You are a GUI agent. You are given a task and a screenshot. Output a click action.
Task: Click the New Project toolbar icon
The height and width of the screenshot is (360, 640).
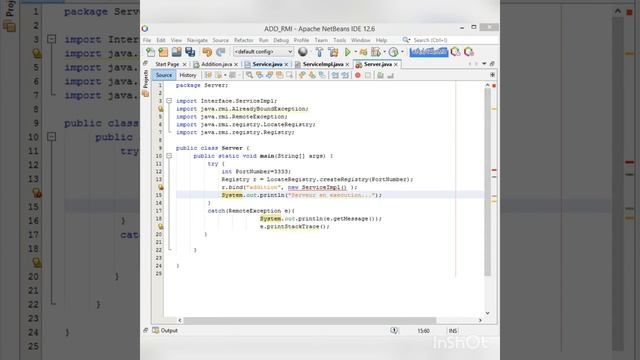163,52
